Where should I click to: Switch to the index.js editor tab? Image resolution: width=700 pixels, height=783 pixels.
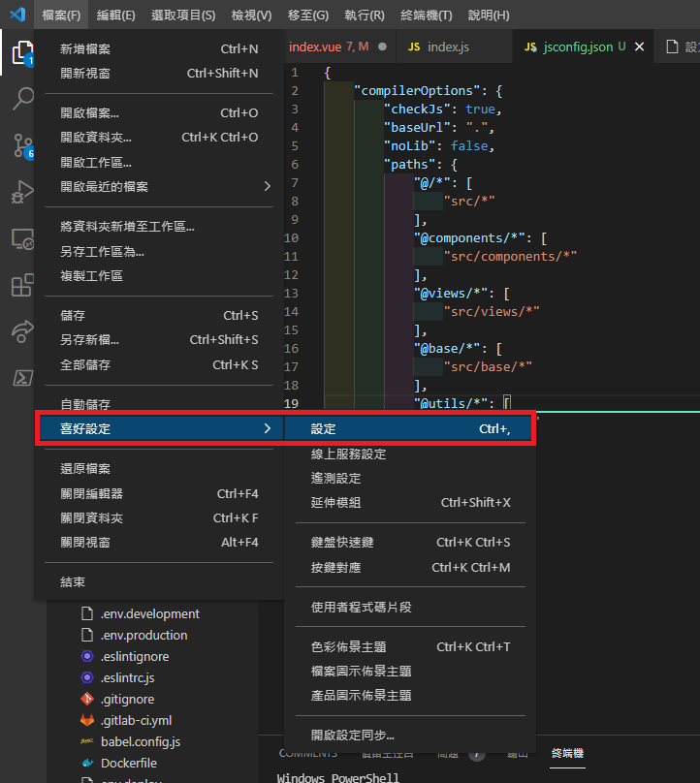(x=448, y=47)
